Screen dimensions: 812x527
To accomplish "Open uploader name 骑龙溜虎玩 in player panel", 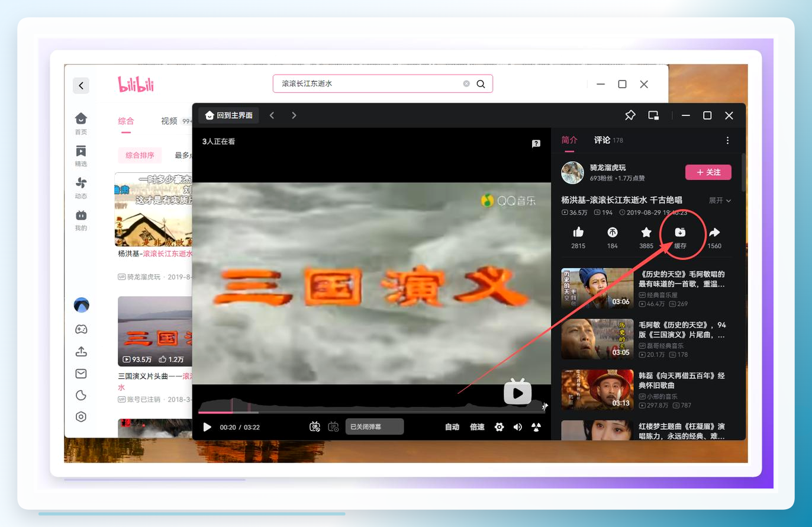I will [608, 168].
